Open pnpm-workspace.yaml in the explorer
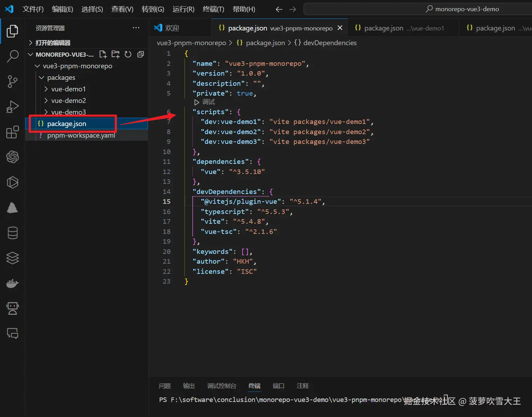Viewport: 532px width, 417px height. click(81, 135)
